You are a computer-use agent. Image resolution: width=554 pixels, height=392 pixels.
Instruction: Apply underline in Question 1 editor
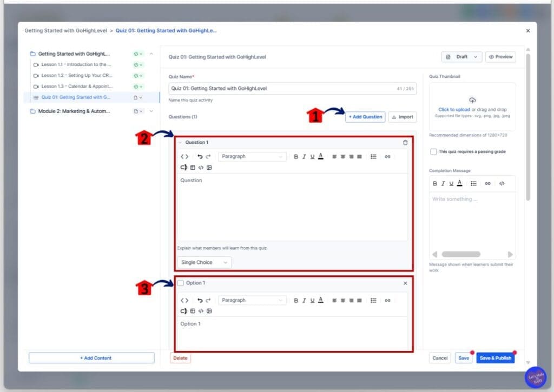click(x=312, y=156)
